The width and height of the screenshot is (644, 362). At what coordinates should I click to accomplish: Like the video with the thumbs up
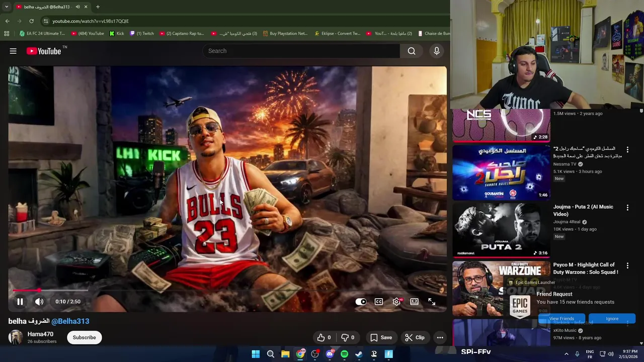tap(324, 337)
